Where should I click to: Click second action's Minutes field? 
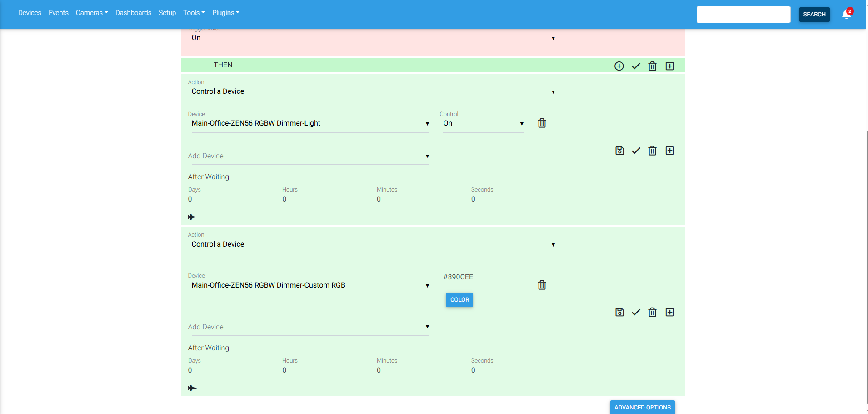[x=416, y=370]
